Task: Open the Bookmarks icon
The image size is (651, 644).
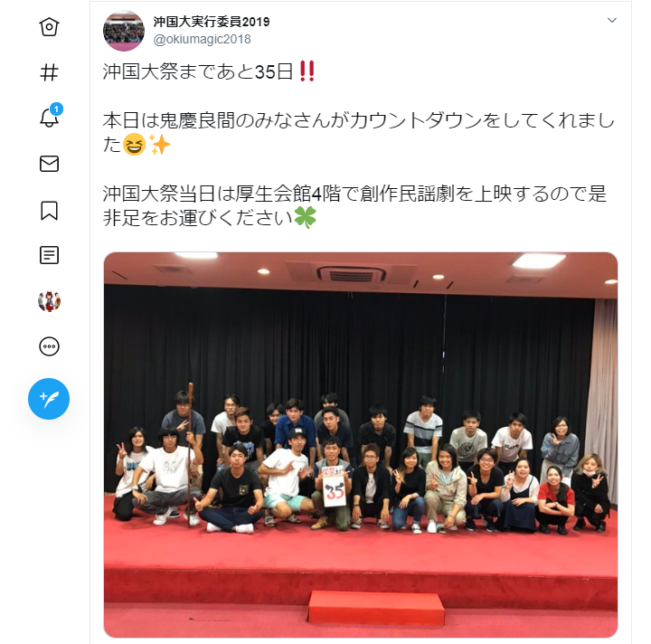Action: point(49,210)
